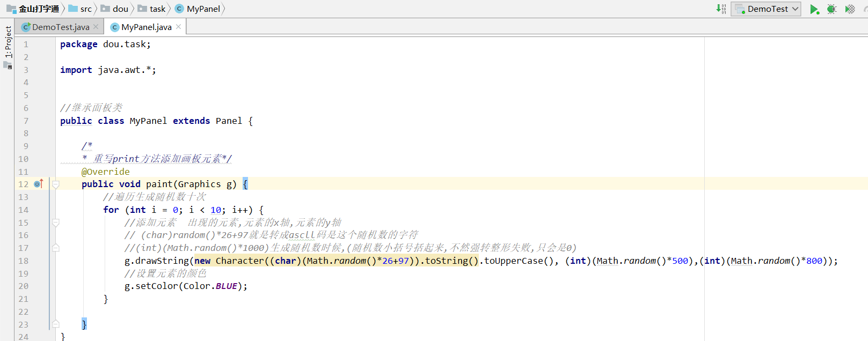The image size is (868, 341).
Task: Click the DemoTest.java tab file icon
Action: [26, 27]
